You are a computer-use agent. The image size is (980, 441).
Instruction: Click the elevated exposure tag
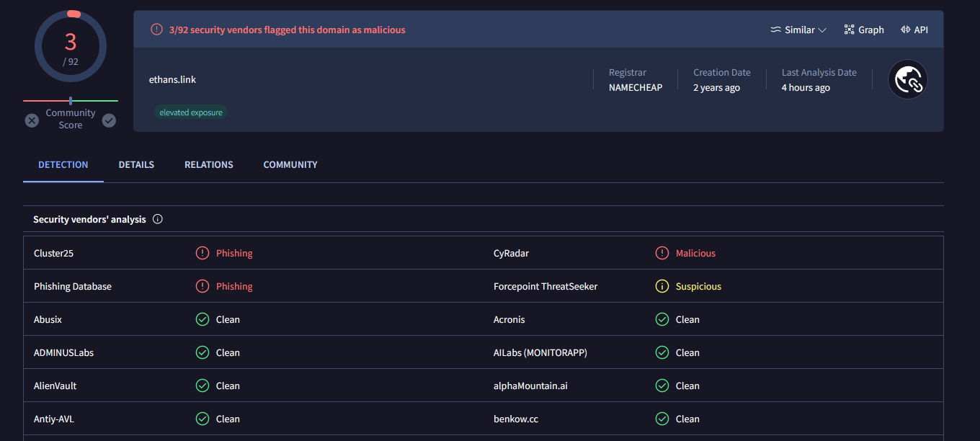[x=190, y=112]
